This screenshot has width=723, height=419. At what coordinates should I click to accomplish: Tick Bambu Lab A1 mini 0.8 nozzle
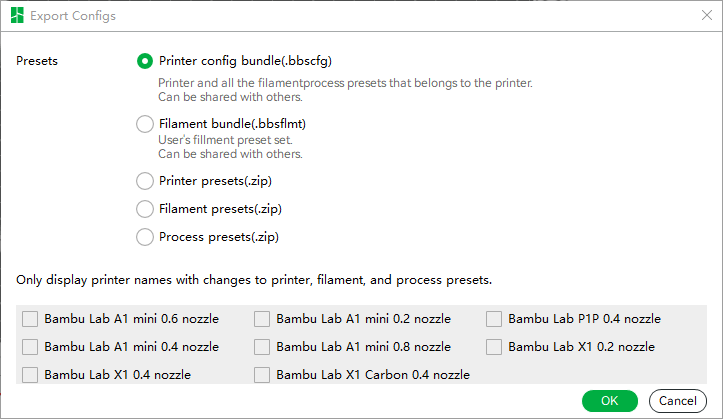point(262,347)
